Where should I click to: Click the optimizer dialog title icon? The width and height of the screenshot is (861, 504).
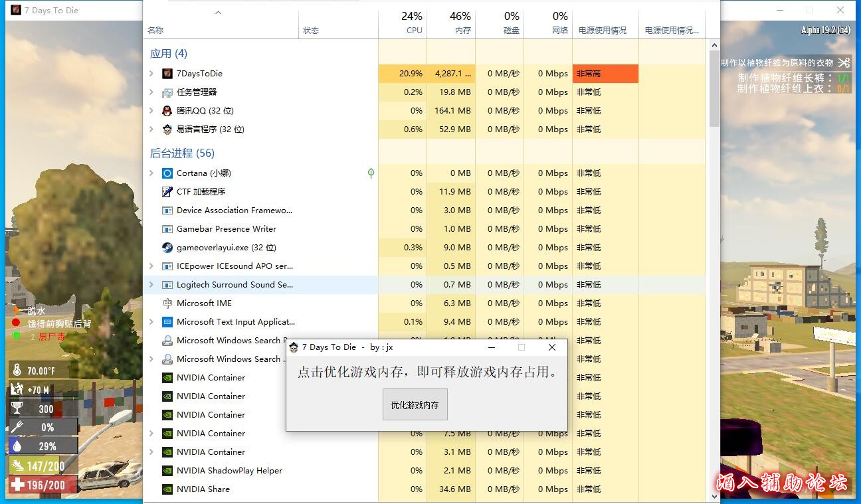pos(294,347)
